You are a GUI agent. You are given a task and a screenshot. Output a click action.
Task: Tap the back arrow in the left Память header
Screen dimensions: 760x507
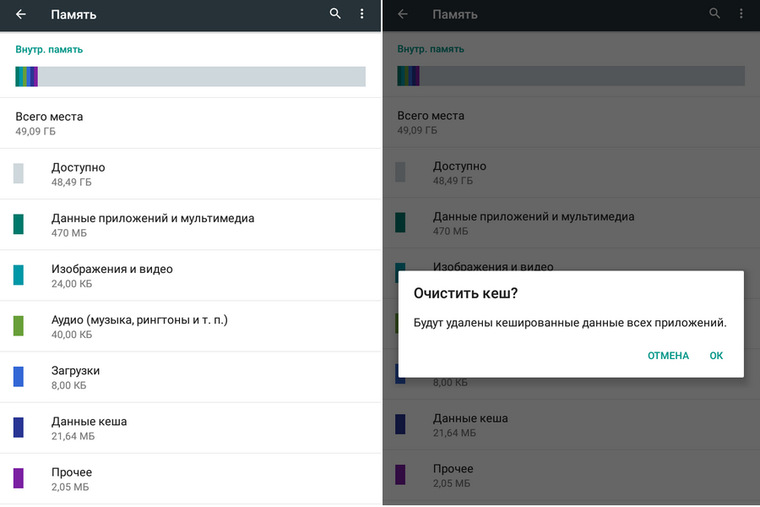tap(21, 14)
